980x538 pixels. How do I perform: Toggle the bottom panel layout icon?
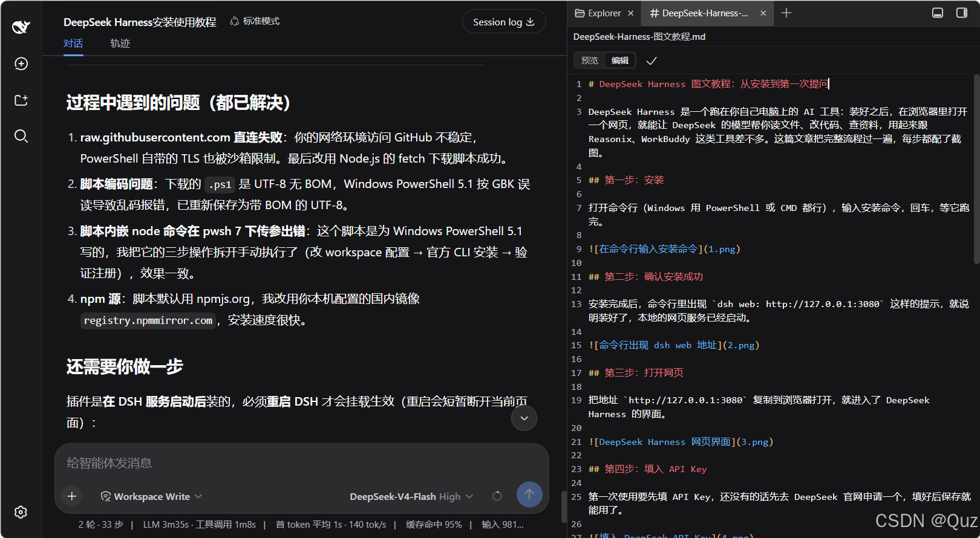(x=938, y=13)
